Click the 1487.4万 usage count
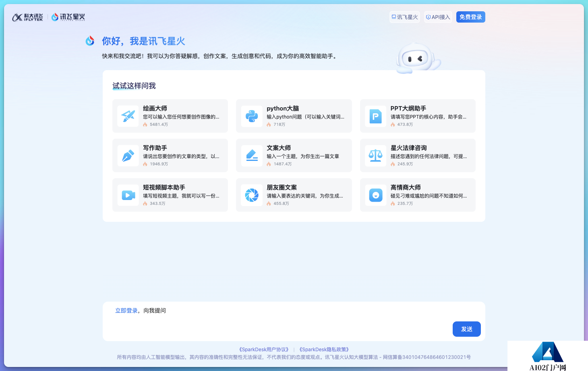This screenshot has width=588, height=371. click(283, 164)
